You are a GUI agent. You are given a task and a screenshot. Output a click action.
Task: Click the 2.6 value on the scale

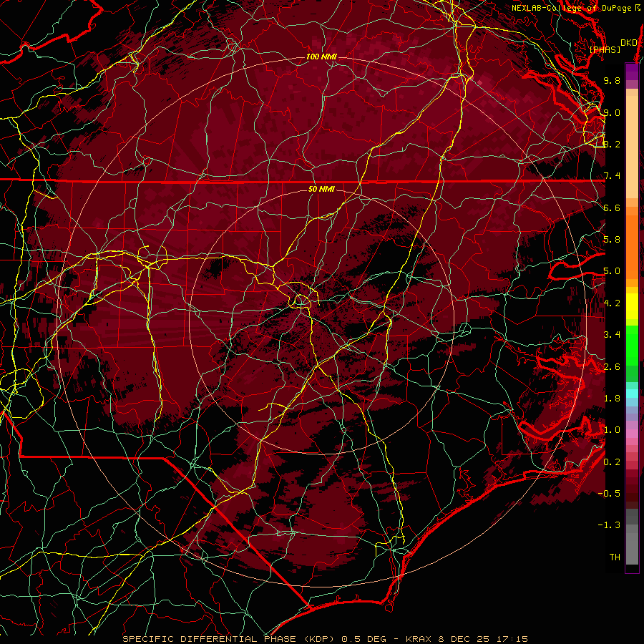tap(612, 367)
